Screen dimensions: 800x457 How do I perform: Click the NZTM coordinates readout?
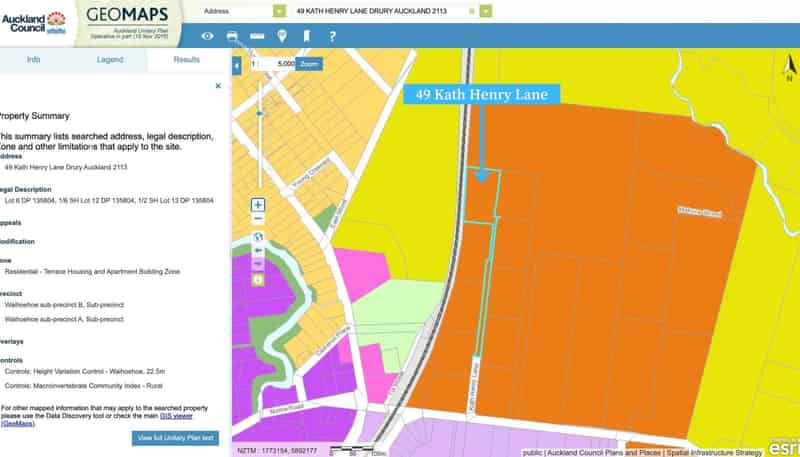(x=277, y=451)
